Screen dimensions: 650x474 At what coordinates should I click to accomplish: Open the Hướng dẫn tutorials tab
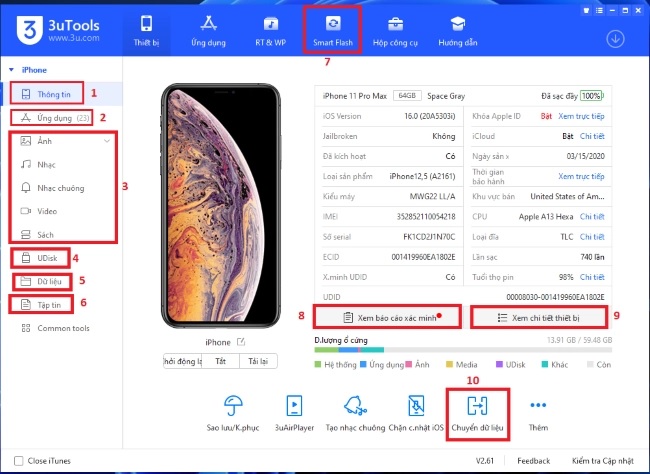458,31
